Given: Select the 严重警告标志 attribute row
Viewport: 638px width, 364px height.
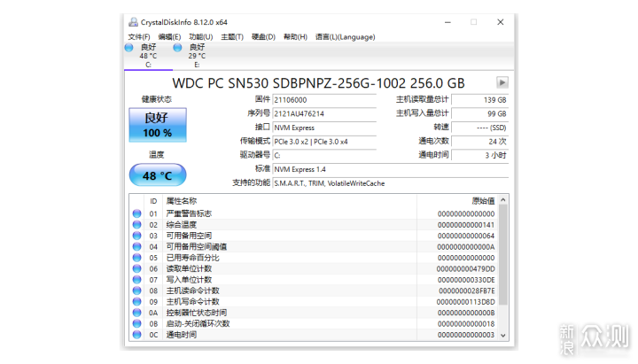Looking at the screenshot, I should click(x=314, y=213).
